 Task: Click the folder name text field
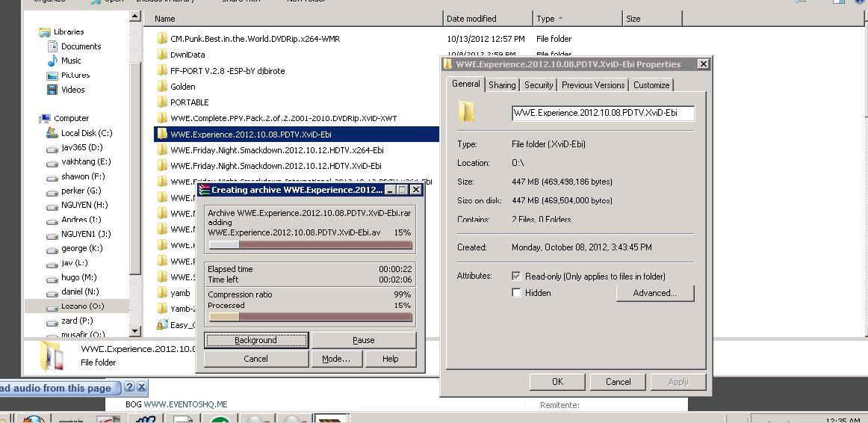click(603, 113)
